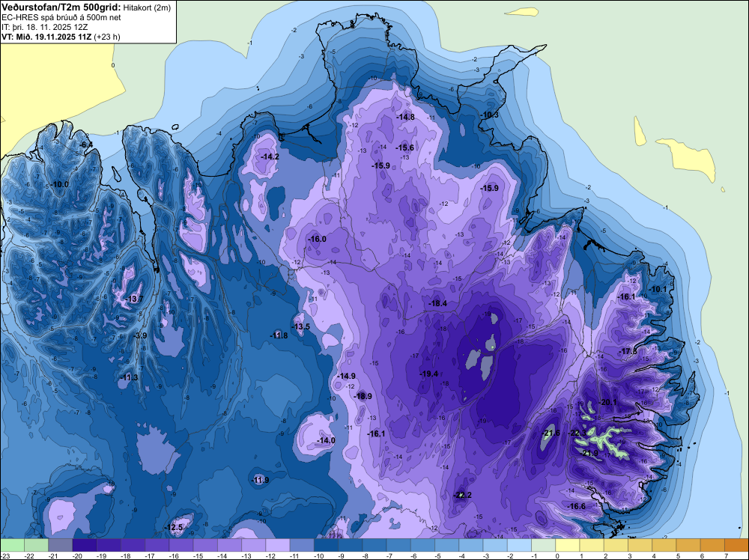
Task: Click the 4 golden legend swatch
Action: pyautogui.click(x=664, y=545)
